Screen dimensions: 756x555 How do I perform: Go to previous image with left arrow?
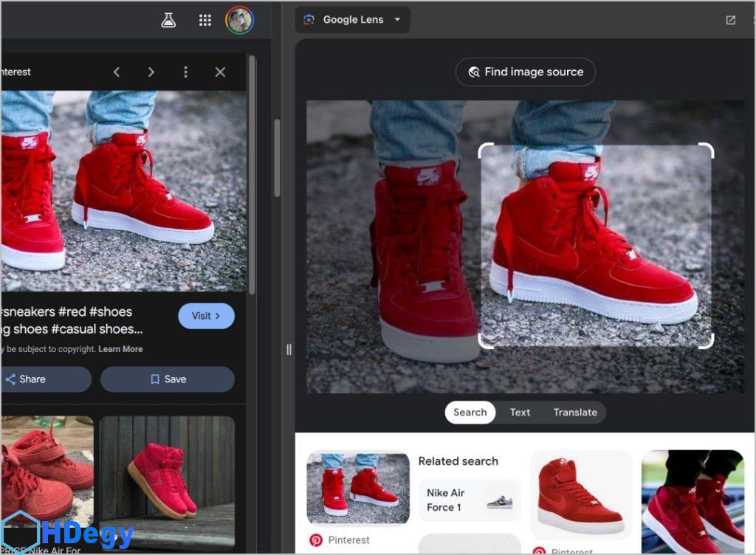pos(117,72)
